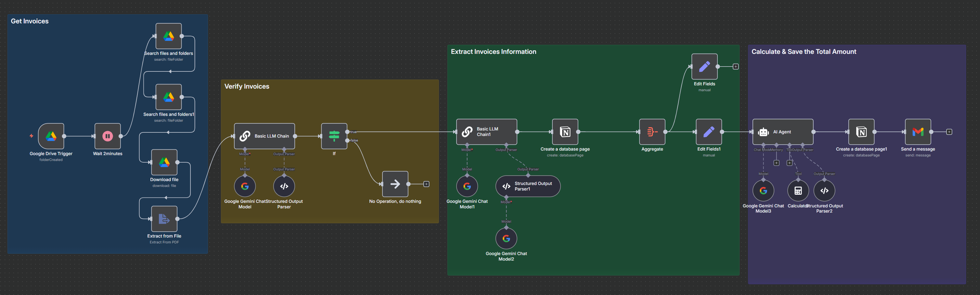Select the Extract from File node
Viewport: 980px width, 295px height.
(x=164, y=219)
